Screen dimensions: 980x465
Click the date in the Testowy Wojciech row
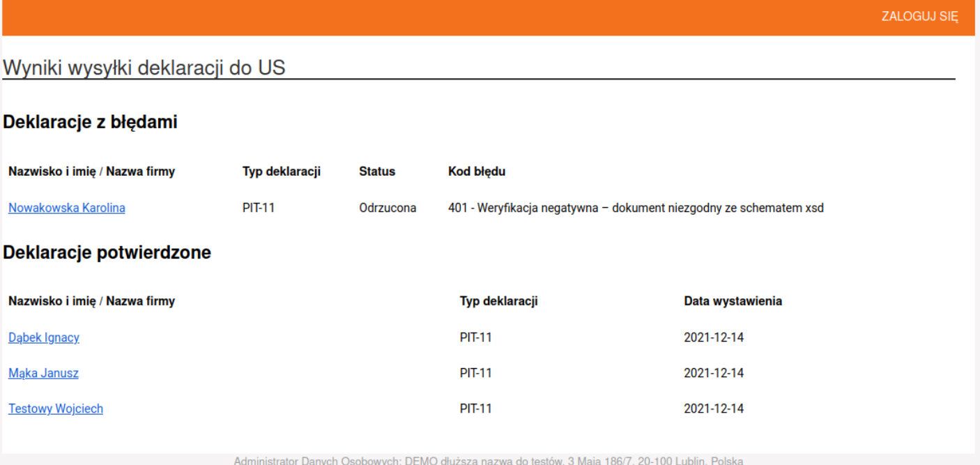714,409
